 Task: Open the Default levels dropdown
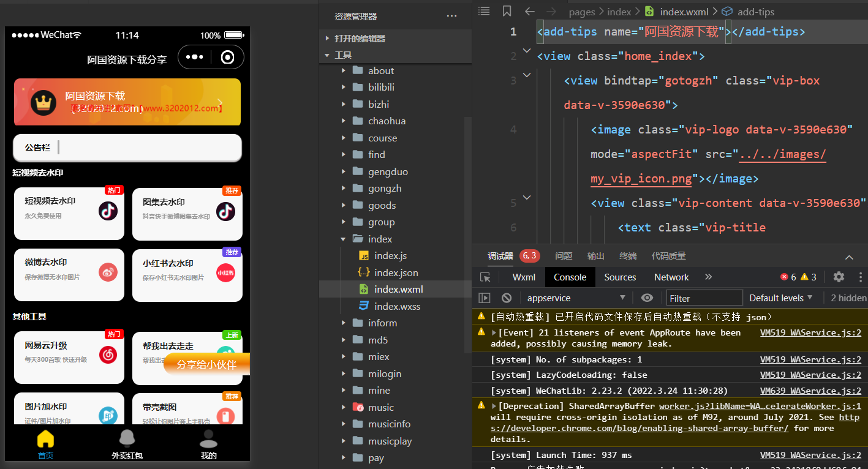(x=781, y=298)
